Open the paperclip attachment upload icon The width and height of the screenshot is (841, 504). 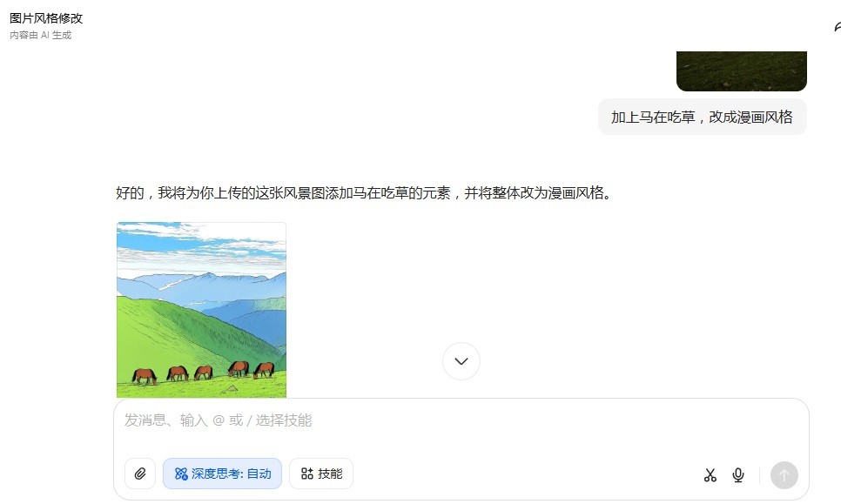(140, 474)
